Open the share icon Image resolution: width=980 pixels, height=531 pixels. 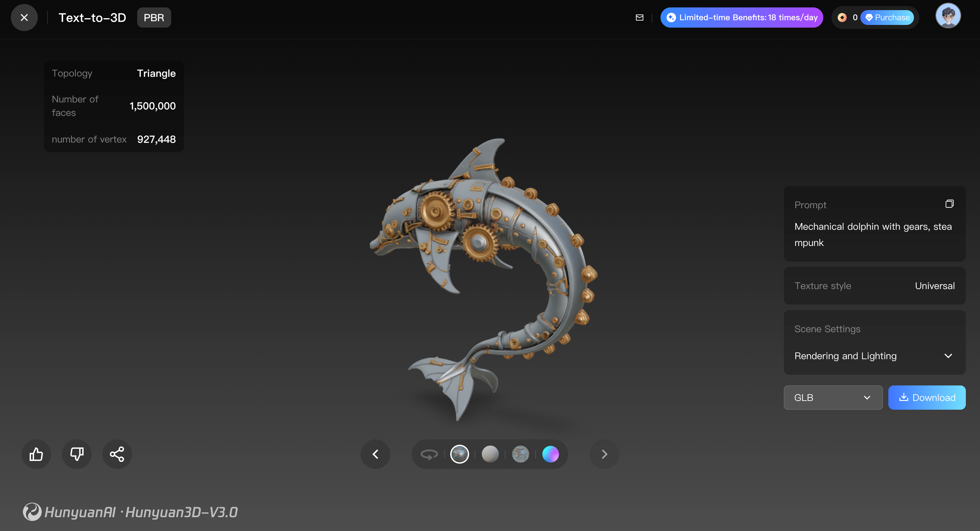[117, 454]
